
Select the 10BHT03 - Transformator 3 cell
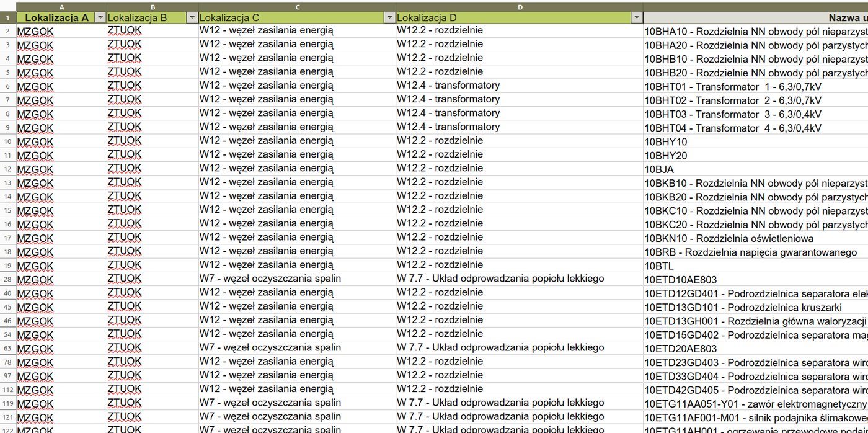(755, 114)
